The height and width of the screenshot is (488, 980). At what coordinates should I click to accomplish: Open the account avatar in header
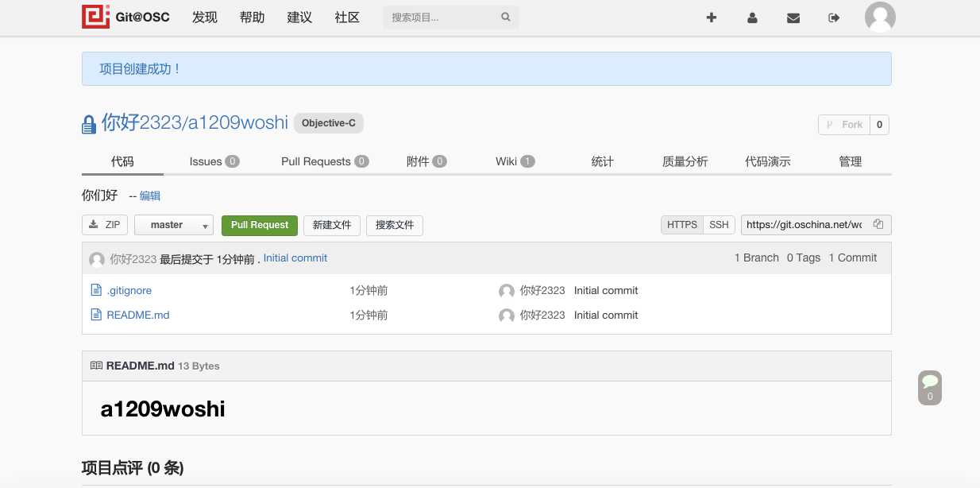click(x=880, y=17)
